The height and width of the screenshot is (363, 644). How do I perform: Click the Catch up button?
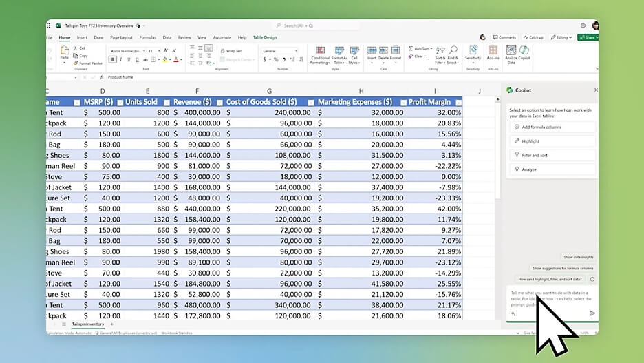533,37
